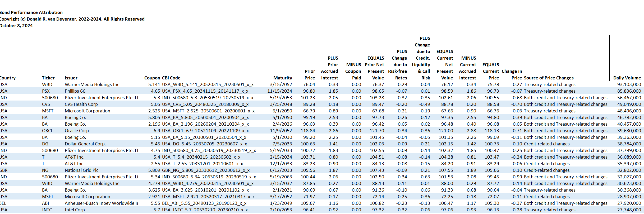Click daily volume 27,748,000
Image resolution: width=644 pixels, height=214 pixels.
(x=629, y=210)
